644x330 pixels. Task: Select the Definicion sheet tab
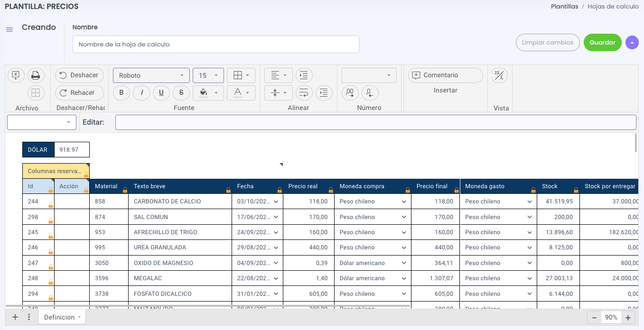(x=62, y=317)
